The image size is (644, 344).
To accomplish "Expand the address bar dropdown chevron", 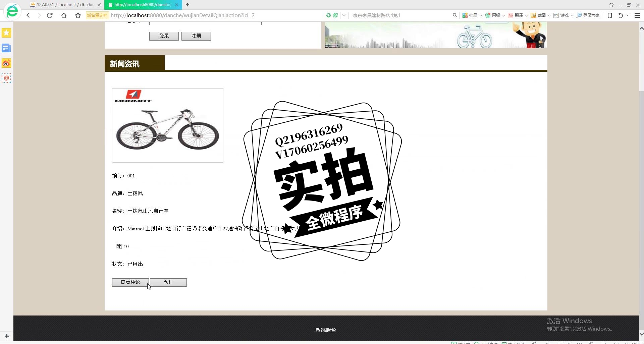I will point(344,15).
